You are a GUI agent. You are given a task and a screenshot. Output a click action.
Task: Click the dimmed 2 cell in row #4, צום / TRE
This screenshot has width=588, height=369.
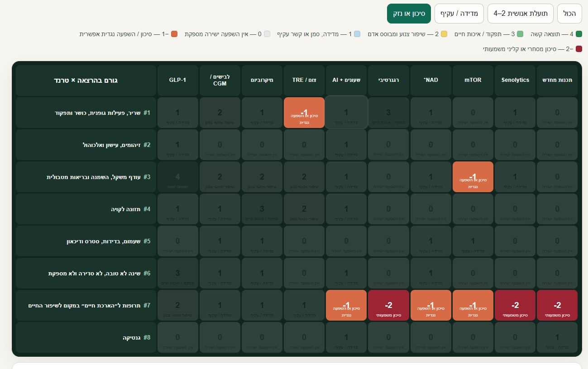pos(304,209)
